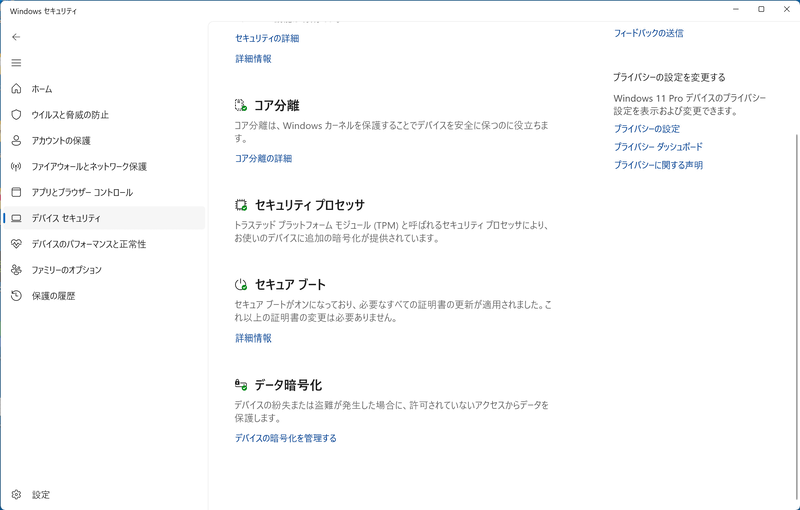Click 詳細情報 link under セキュア ブート
The width and height of the screenshot is (800, 510).
(253, 338)
